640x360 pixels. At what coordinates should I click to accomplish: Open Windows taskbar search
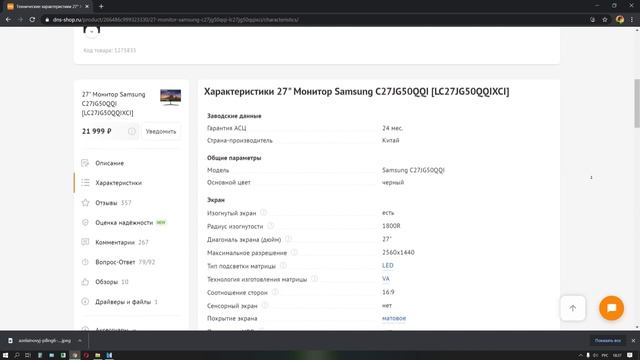17,356
